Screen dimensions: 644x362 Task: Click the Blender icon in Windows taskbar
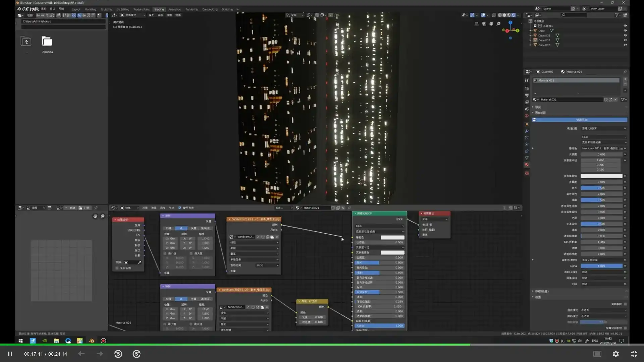point(92,341)
